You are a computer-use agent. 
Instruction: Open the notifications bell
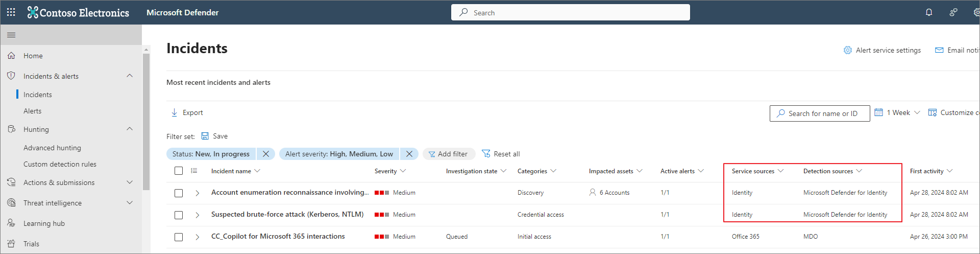point(929,12)
